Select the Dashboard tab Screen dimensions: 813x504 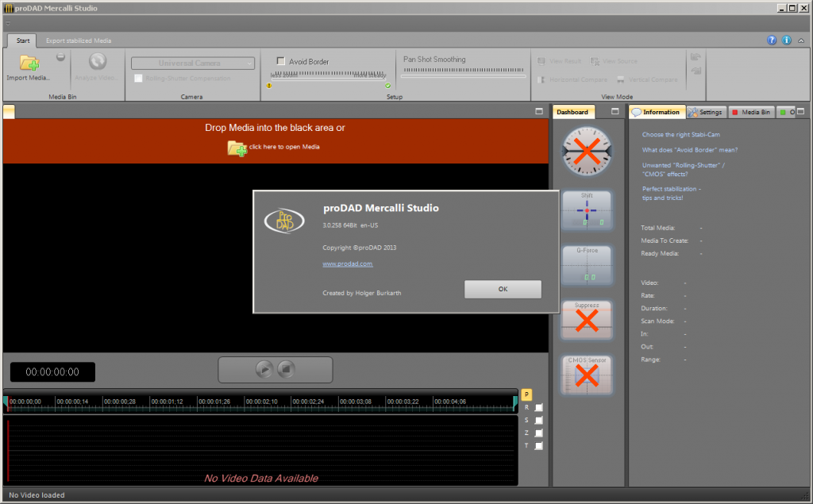click(572, 112)
